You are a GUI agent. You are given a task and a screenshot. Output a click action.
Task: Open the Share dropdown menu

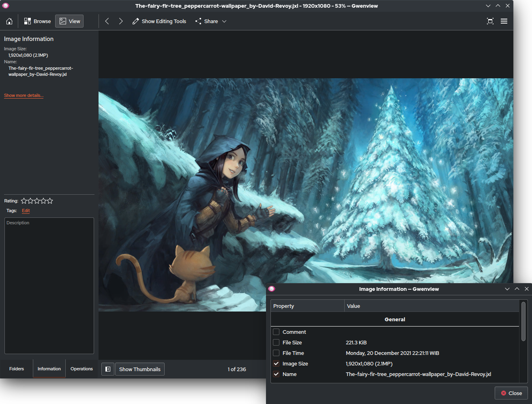click(211, 21)
